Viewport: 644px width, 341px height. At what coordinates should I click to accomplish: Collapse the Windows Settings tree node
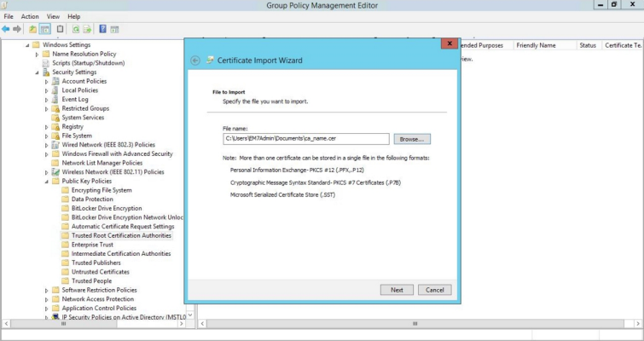[28, 45]
